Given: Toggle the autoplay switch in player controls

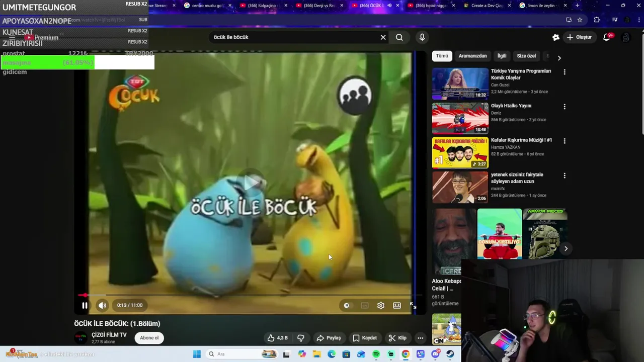Looking at the screenshot, I should 347,305.
